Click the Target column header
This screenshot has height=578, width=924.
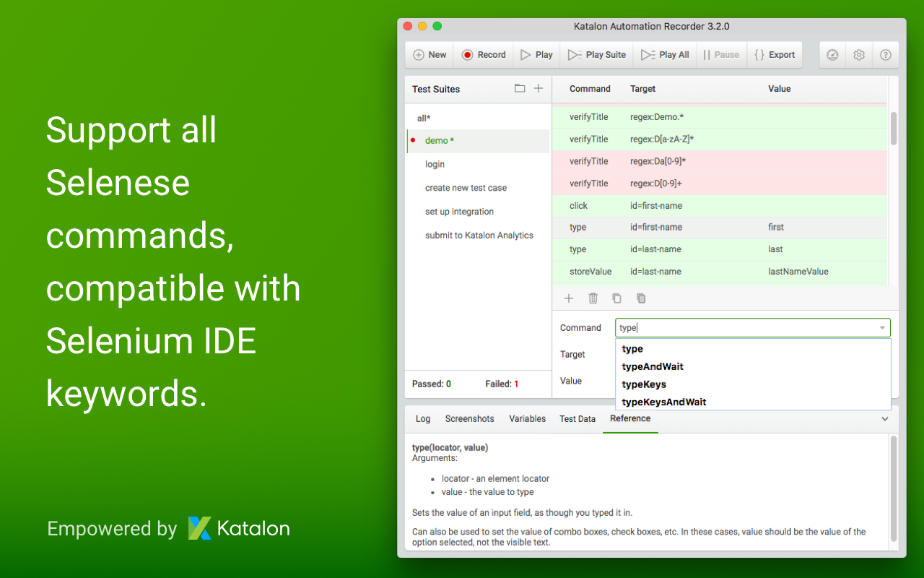coord(643,89)
